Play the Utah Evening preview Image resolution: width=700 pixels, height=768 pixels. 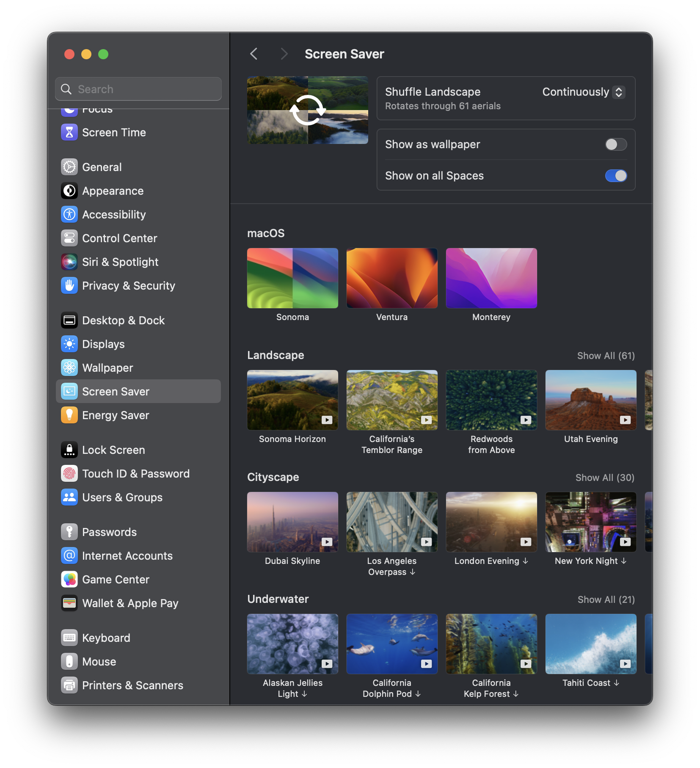point(625,420)
